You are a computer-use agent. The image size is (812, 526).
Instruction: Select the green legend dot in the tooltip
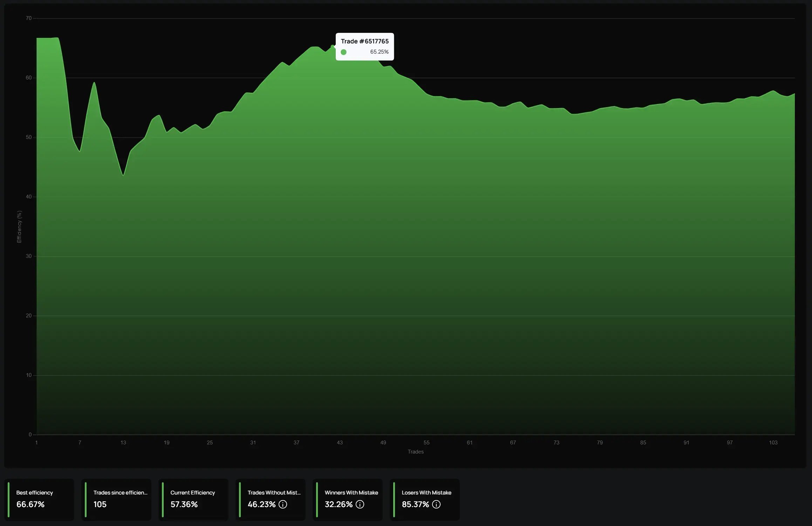344,52
